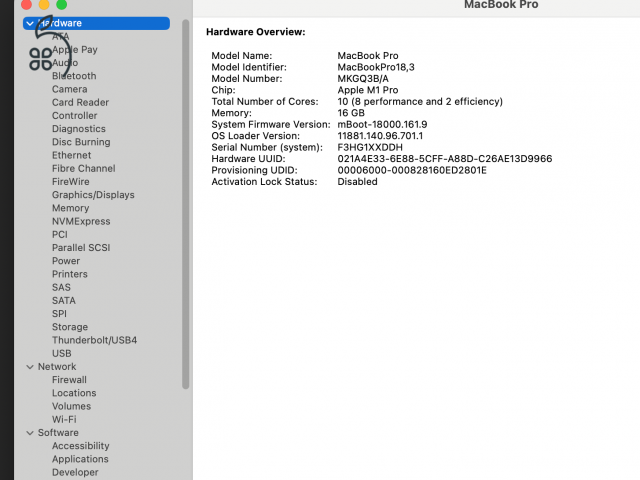Collapse the Hardware section chevron
Viewport: 640px width, 480px height.
30,23
